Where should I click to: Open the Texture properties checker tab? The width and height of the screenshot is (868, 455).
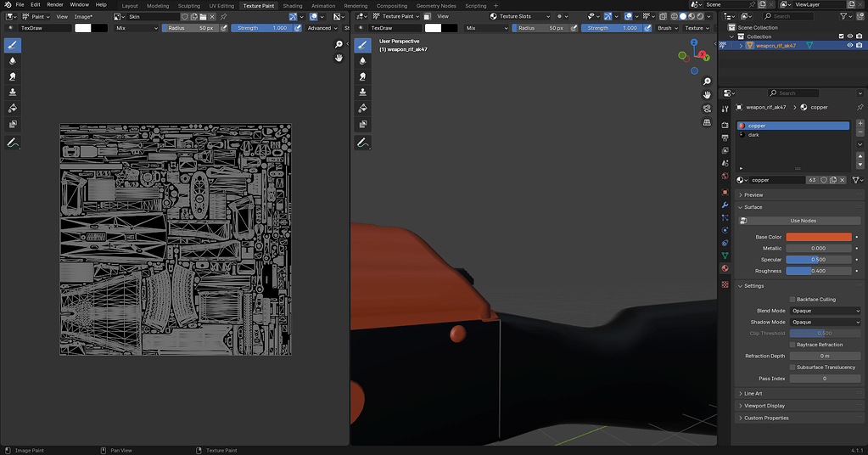pyautogui.click(x=725, y=284)
